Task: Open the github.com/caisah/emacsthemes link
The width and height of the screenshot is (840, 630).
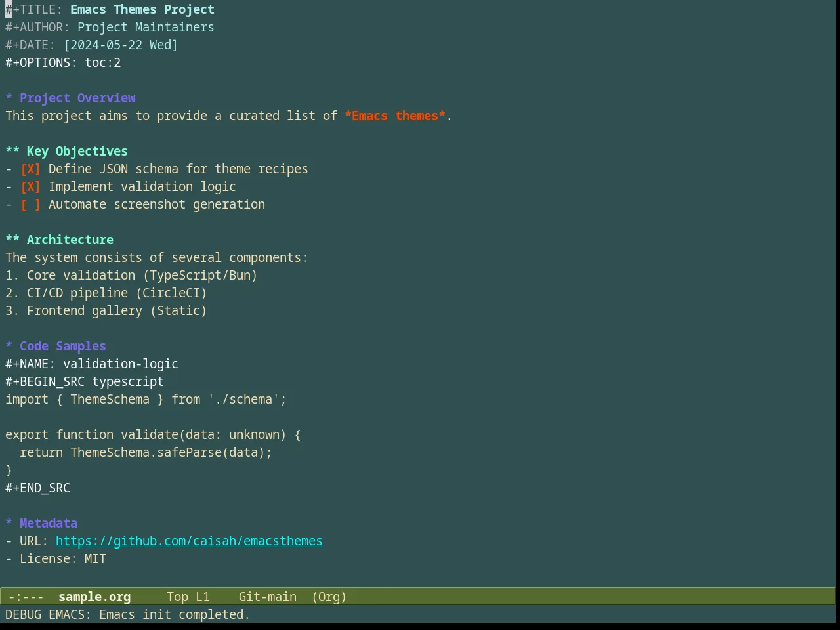Action: click(x=189, y=541)
